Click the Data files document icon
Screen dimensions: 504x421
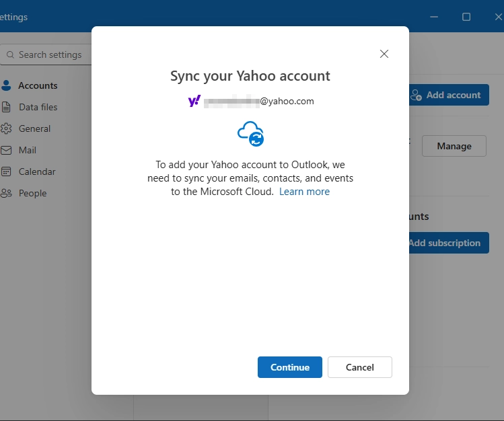point(6,107)
